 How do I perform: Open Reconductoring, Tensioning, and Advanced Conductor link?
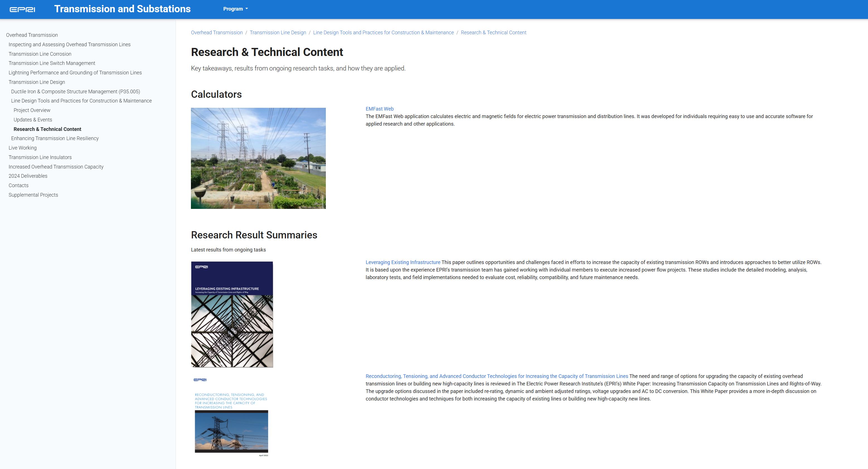(x=496, y=376)
